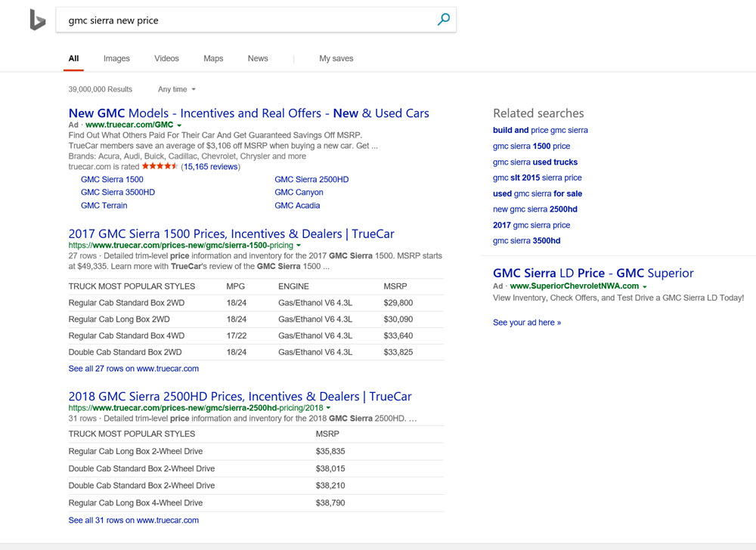Select the Regular Cab Long Box 2WD row

coord(256,320)
